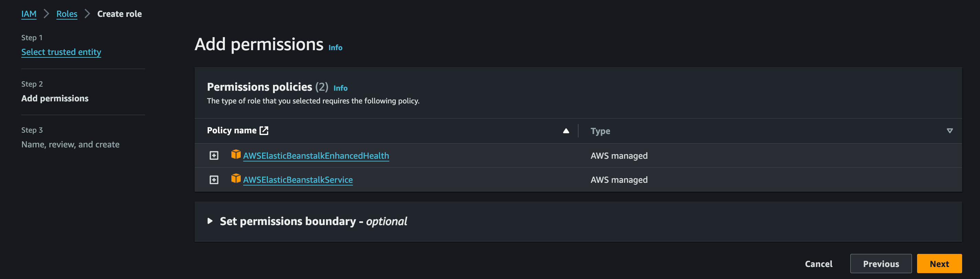The width and height of the screenshot is (980, 279).
Task: Sort policies using the ascending arrow icon
Action: coord(566,131)
